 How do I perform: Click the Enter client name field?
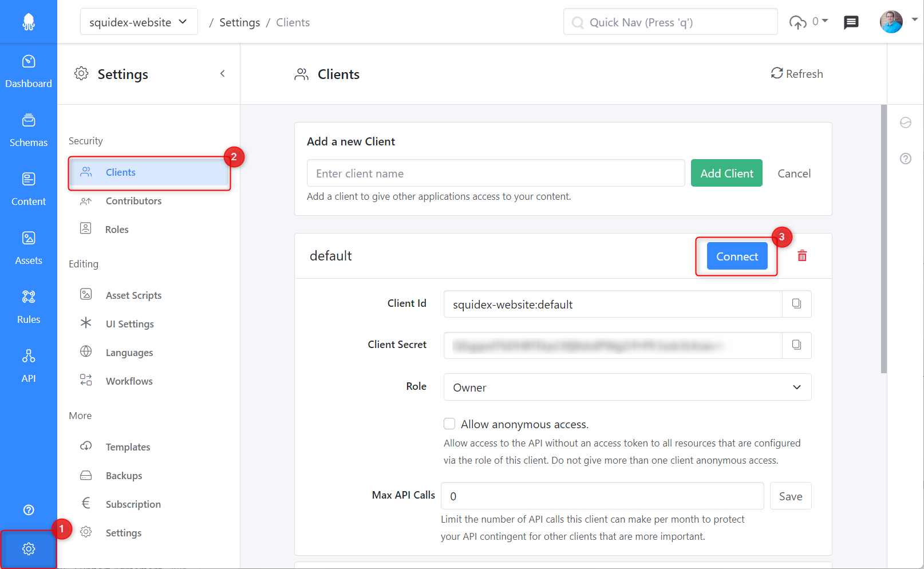coord(496,173)
